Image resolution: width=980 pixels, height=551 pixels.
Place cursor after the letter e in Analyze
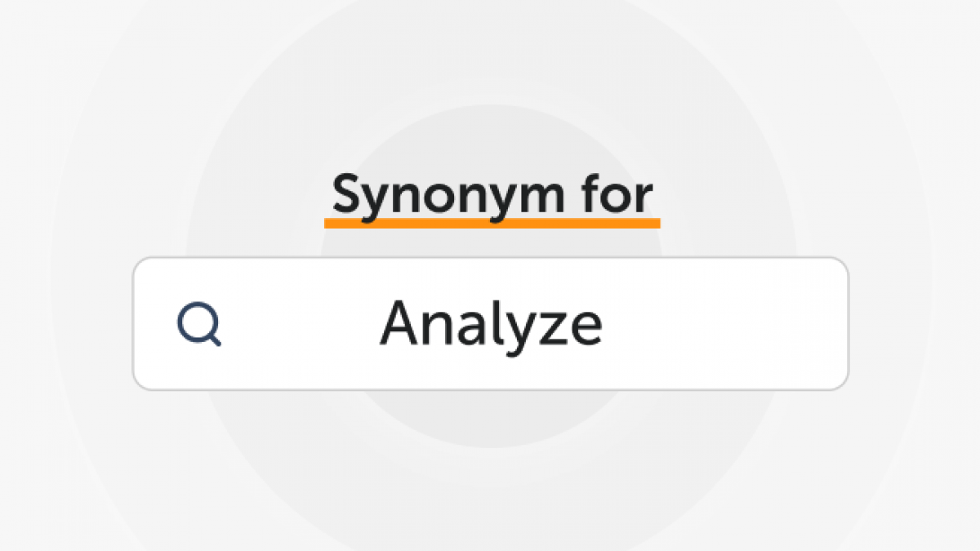pos(604,324)
